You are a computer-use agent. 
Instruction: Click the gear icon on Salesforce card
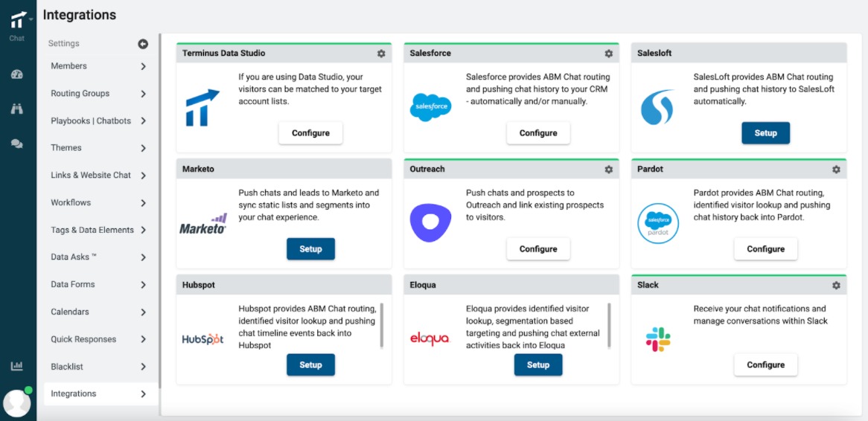click(608, 54)
